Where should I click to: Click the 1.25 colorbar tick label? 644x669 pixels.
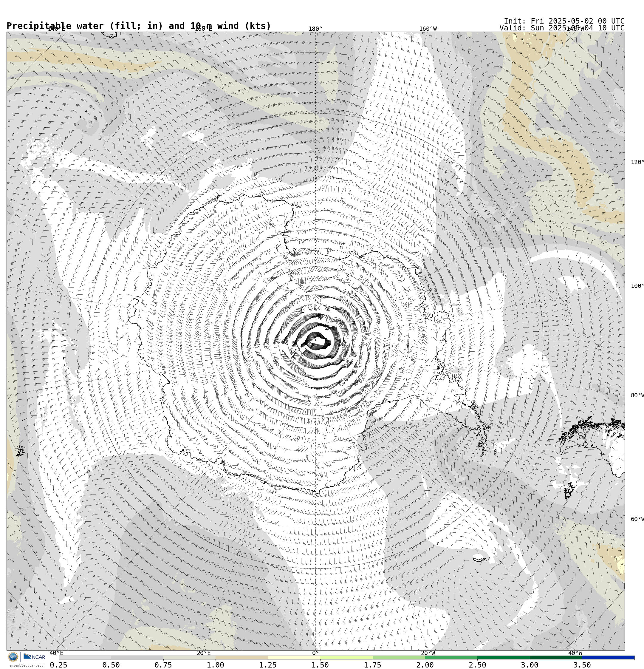point(268,665)
